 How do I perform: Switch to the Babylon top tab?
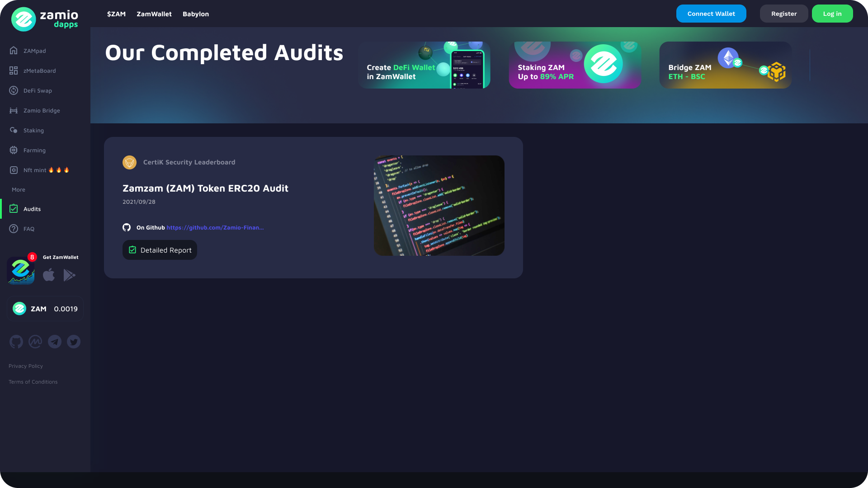tap(196, 14)
